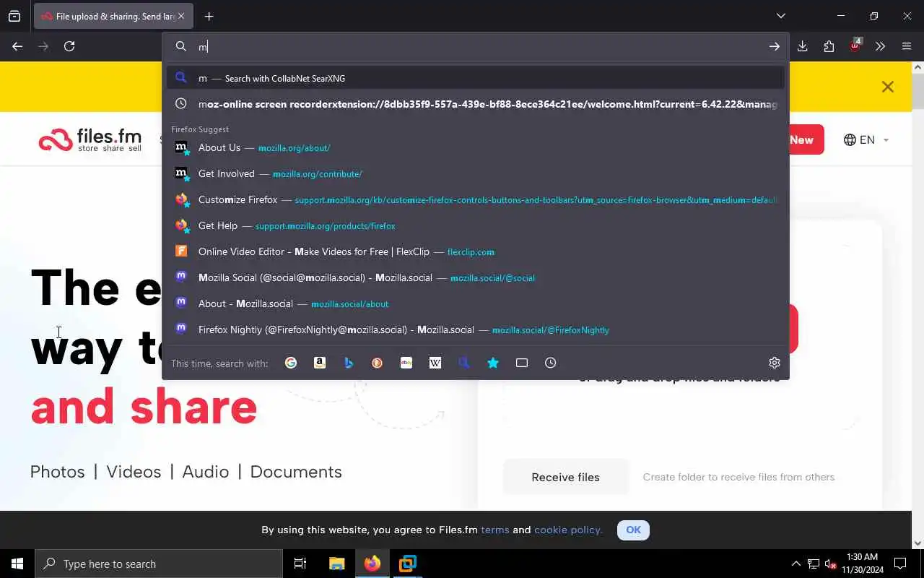This screenshot has width=924, height=578.
Task: Close the File upload & sharing tab
Action: (x=181, y=16)
